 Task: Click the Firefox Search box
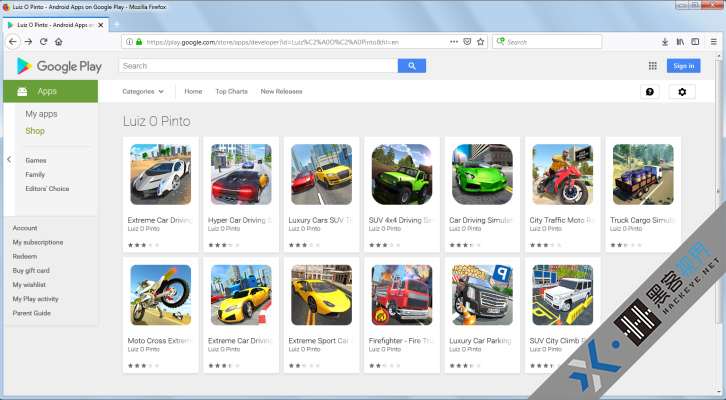tap(547, 42)
